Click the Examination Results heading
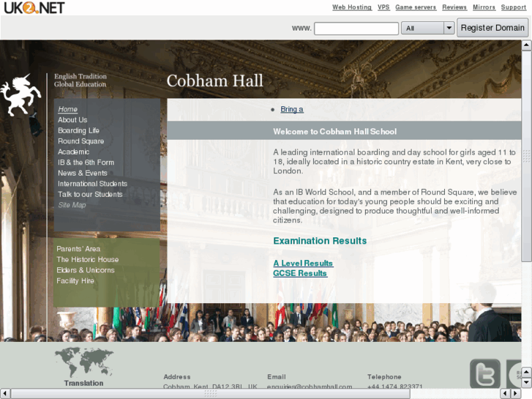Viewport: 532px width, 399px height. [x=320, y=241]
